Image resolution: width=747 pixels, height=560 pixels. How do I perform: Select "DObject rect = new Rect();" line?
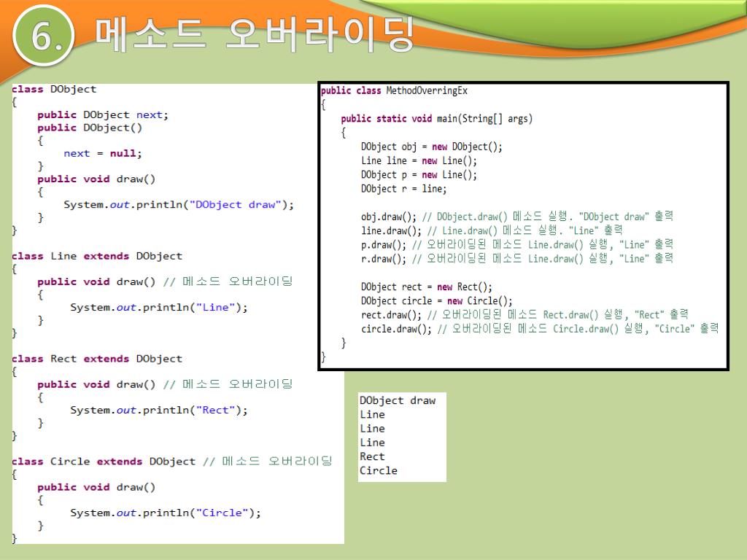tap(426, 287)
